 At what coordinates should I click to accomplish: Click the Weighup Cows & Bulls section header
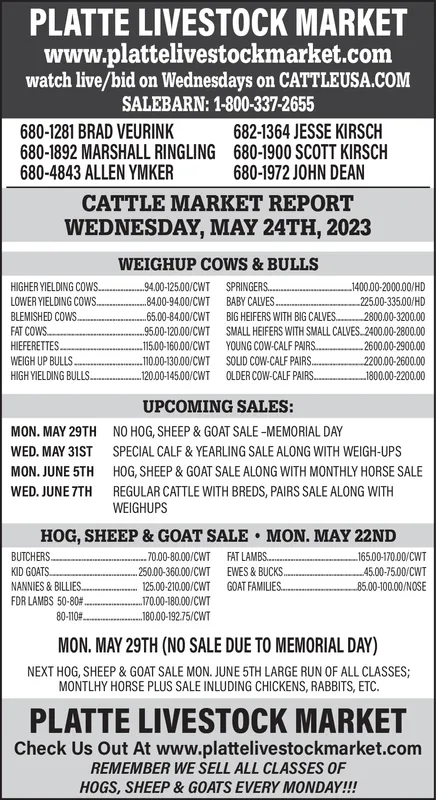click(218, 264)
